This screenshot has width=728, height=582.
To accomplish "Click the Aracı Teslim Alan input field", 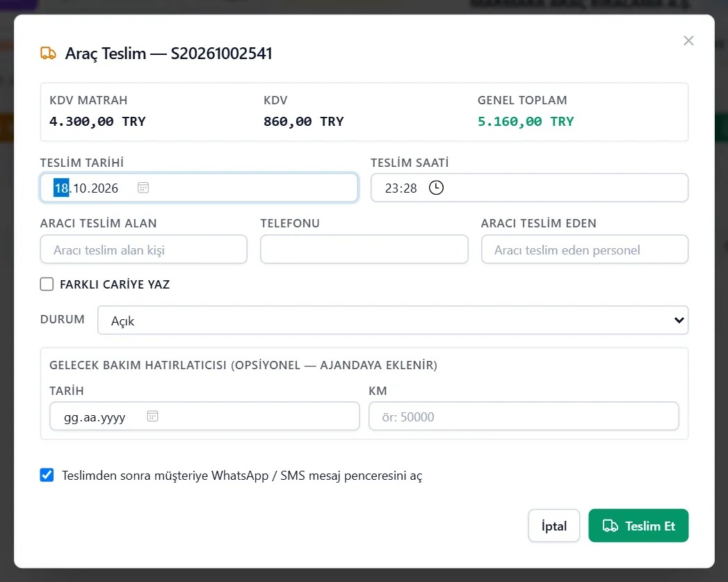I will 143,249.
